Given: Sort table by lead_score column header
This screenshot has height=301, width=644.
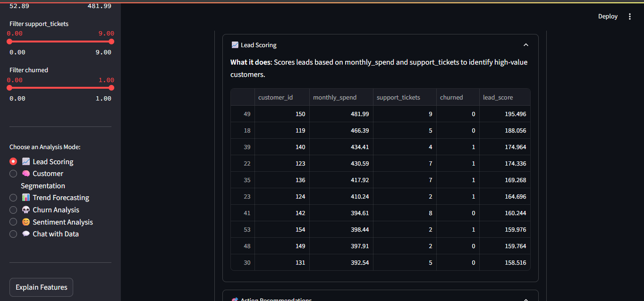Looking at the screenshot, I should coord(498,97).
